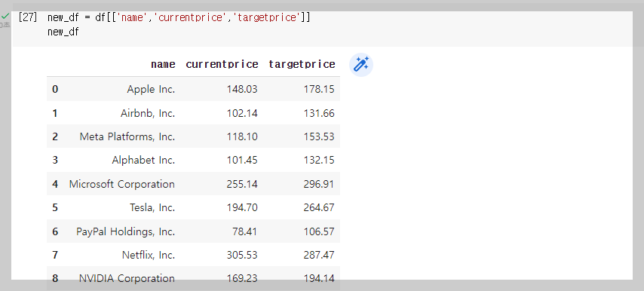This screenshot has height=291, width=644.
Task: Click row index 0 label
Action: click(55, 89)
